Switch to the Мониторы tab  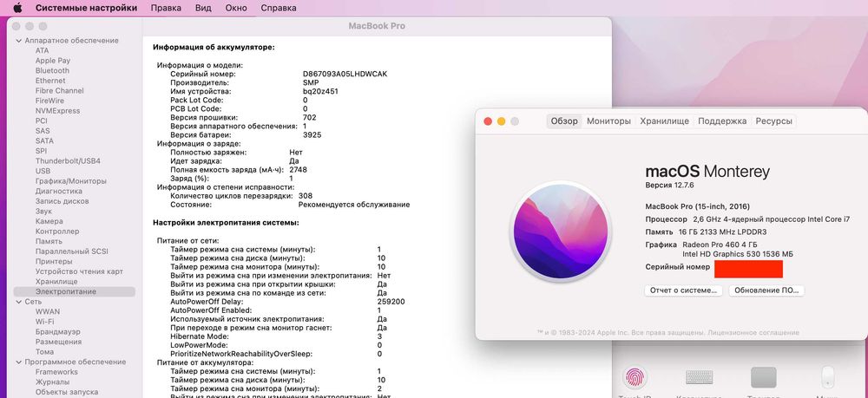point(608,121)
